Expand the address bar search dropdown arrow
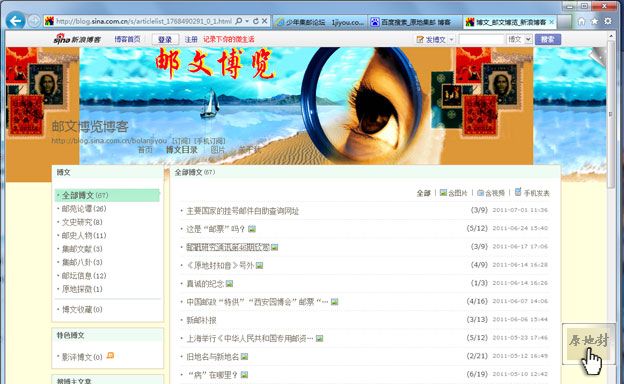 [247, 21]
